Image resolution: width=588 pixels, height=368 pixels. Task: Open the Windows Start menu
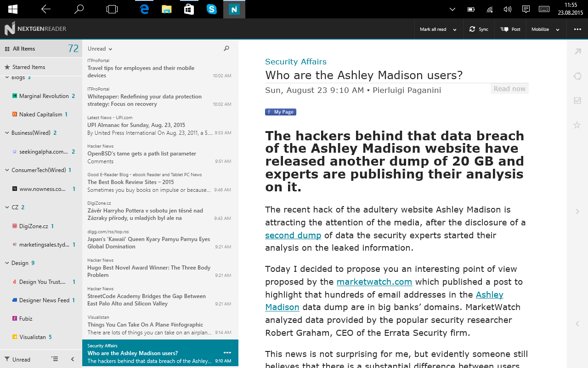(x=13, y=9)
